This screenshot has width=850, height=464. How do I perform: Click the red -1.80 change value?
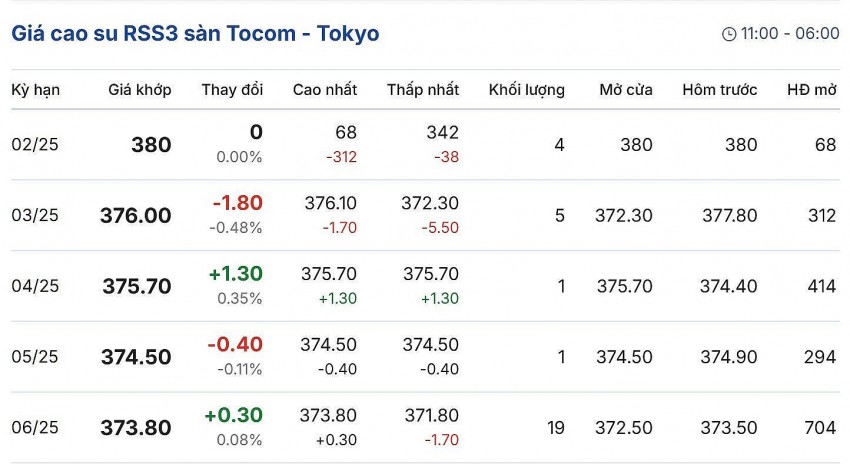(x=237, y=203)
